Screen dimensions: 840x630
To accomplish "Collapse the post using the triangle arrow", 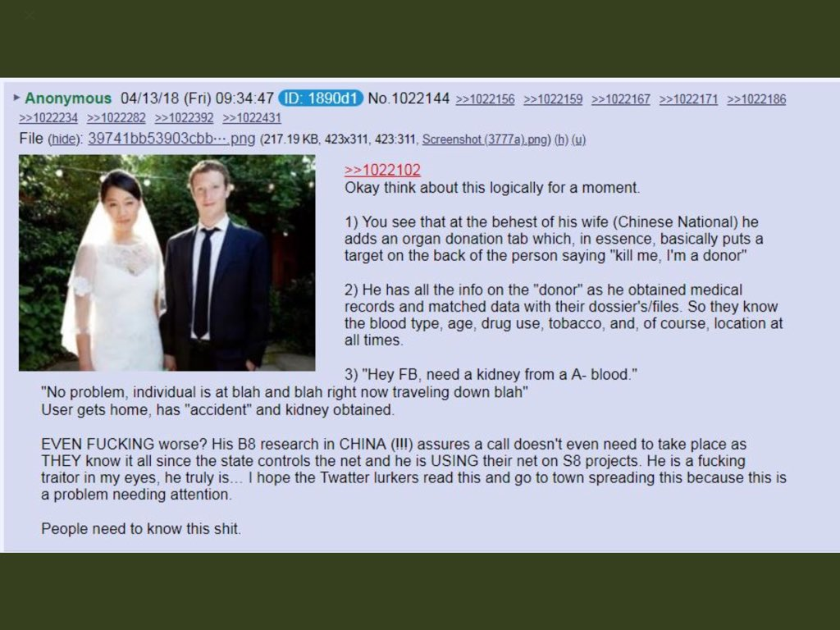I will [16, 98].
